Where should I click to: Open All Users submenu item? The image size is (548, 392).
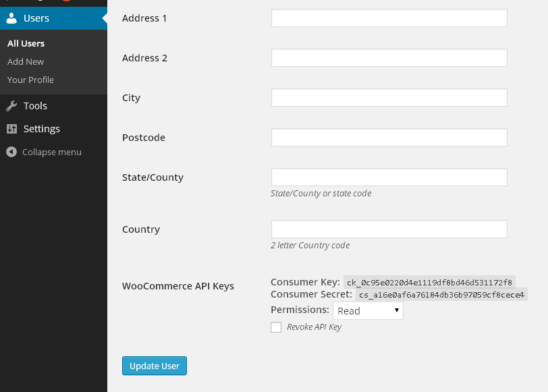point(26,44)
